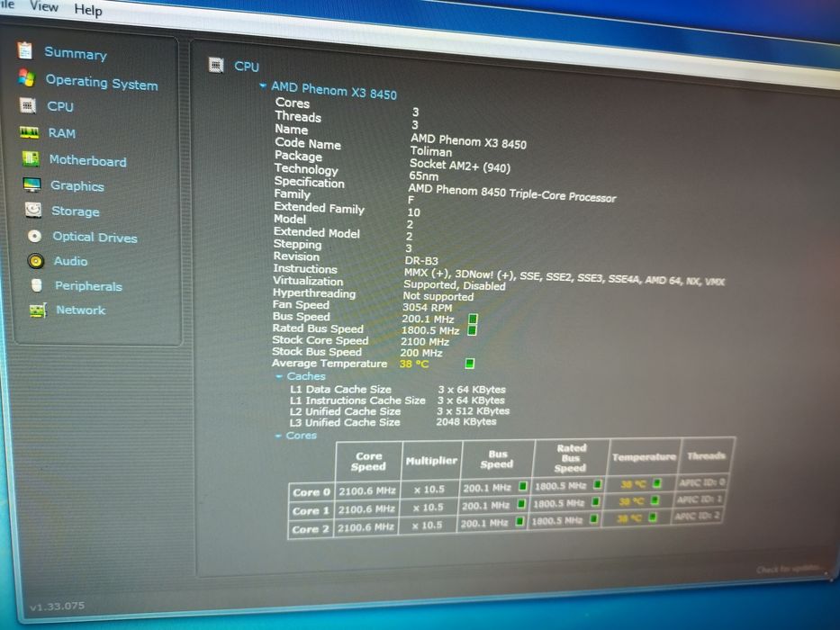Go to the RAM section
Image resolution: width=840 pixels, height=630 pixels.
(62, 133)
